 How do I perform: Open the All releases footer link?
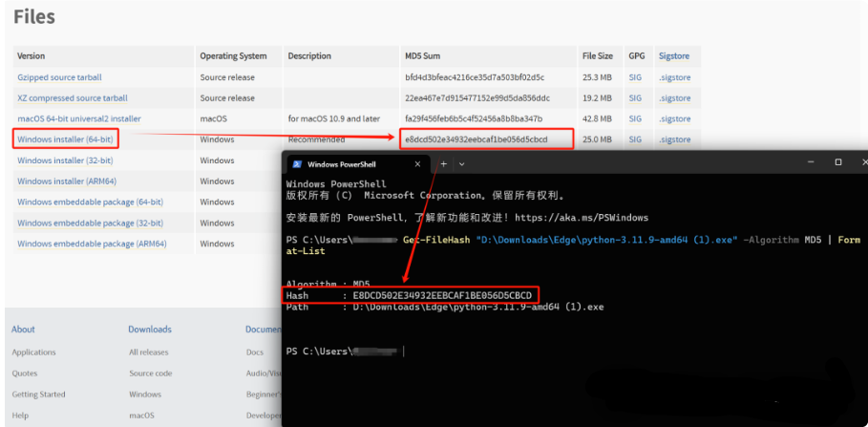(149, 352)
